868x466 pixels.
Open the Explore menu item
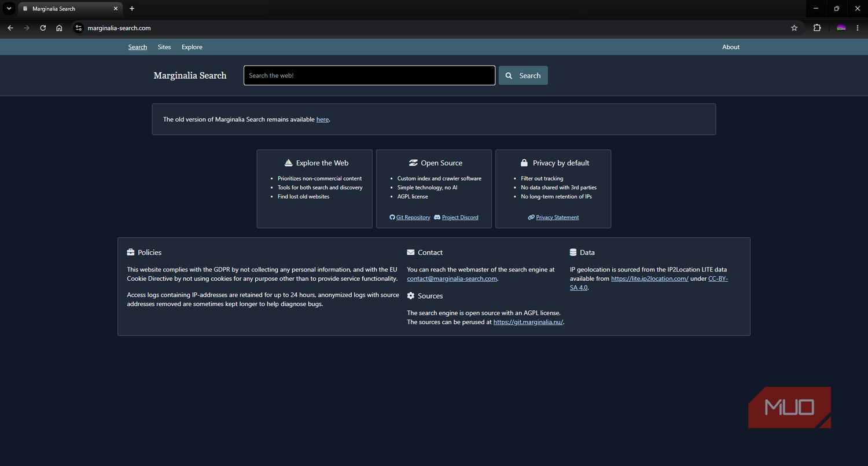coord(192,47)
